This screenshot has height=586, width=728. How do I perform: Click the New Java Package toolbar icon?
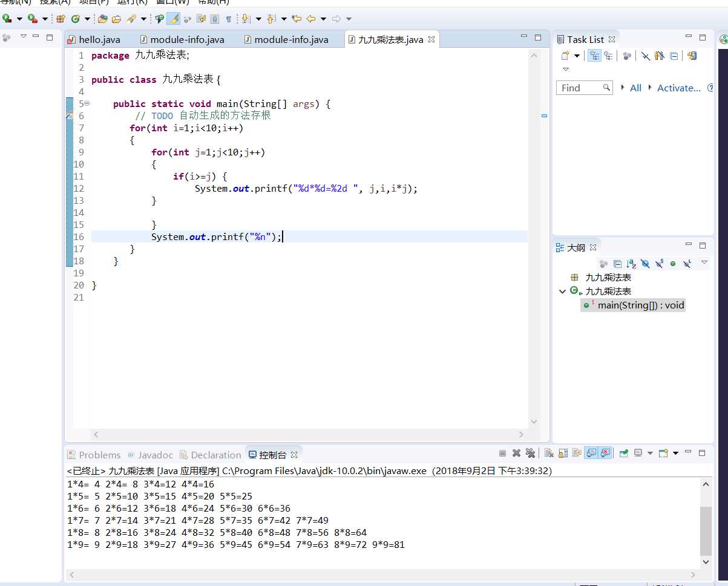click(60, 19)
